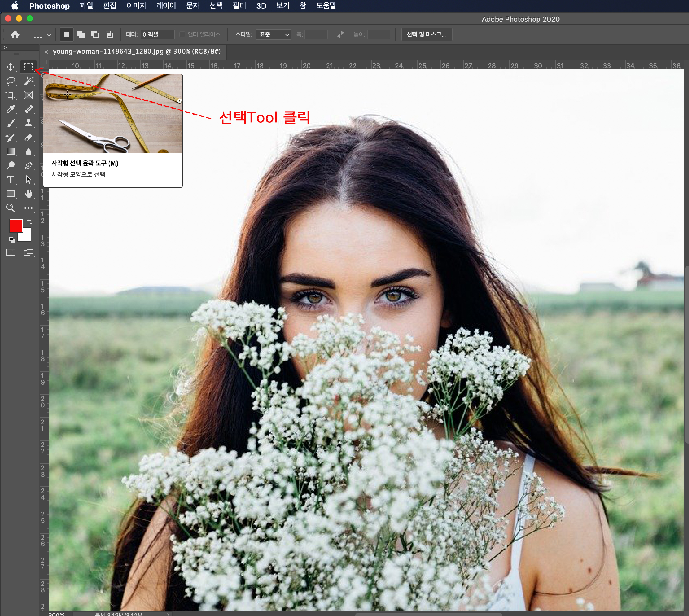Image resolution: width=689 pixels, height=616 pixels.
Task: Enable Add to selection mode
Action: pyautogui.click(x=81, y=34)
